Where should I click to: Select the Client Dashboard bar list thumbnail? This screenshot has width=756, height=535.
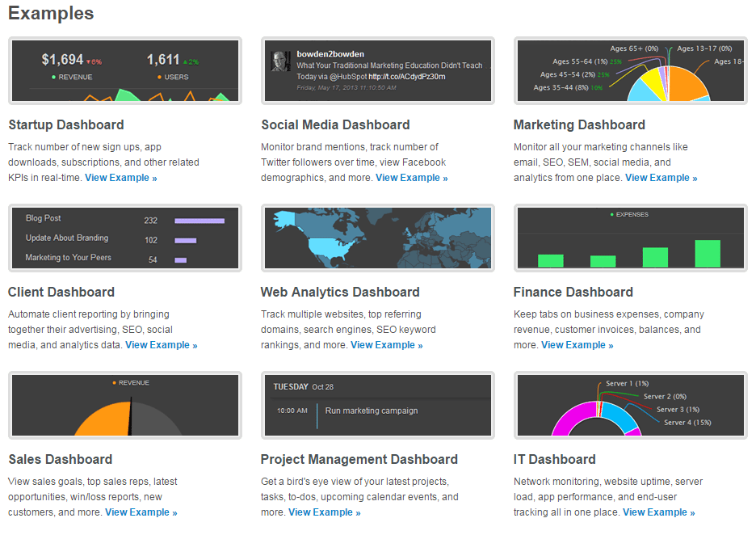pos(124,238)
